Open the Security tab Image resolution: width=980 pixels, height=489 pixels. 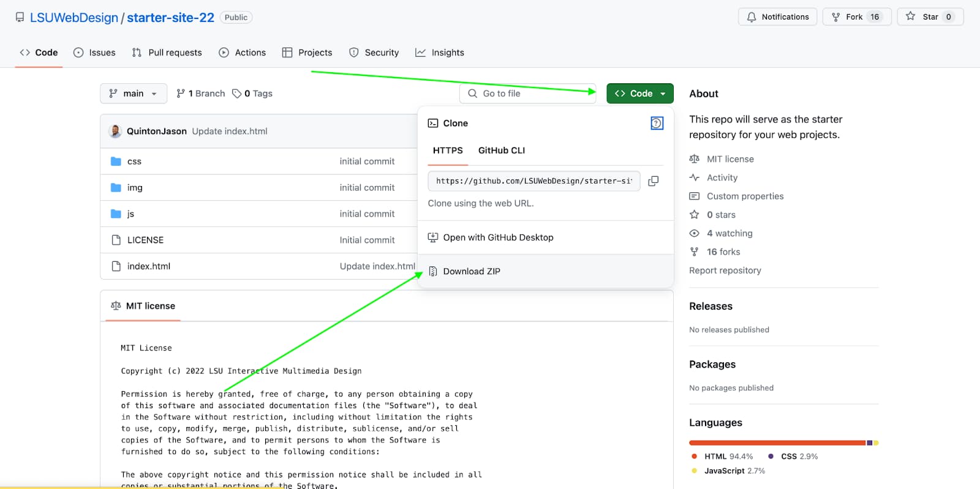coord(374,53)
